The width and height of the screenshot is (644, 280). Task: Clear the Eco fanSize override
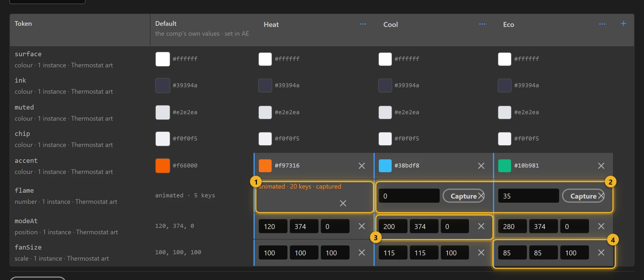(x=601, y=252)
